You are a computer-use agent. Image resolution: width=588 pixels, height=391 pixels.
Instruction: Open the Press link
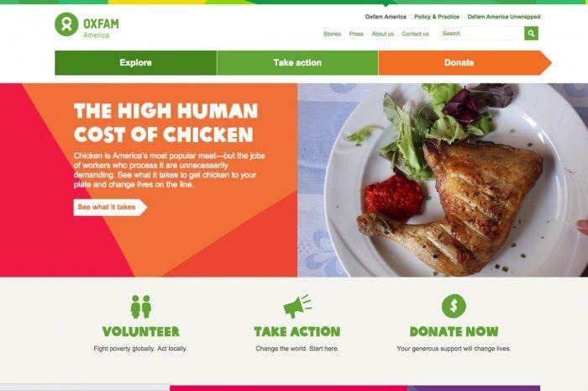(356, 34)
